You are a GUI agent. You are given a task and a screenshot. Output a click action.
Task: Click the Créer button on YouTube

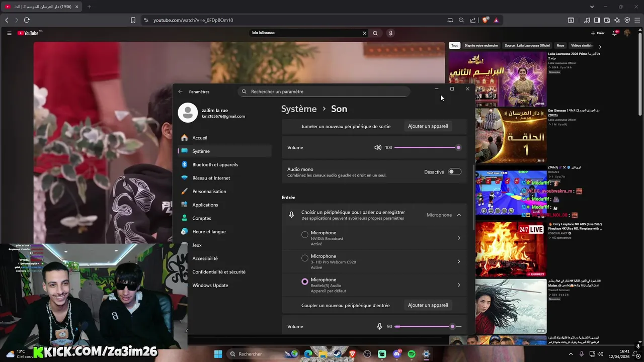(598, 33)
